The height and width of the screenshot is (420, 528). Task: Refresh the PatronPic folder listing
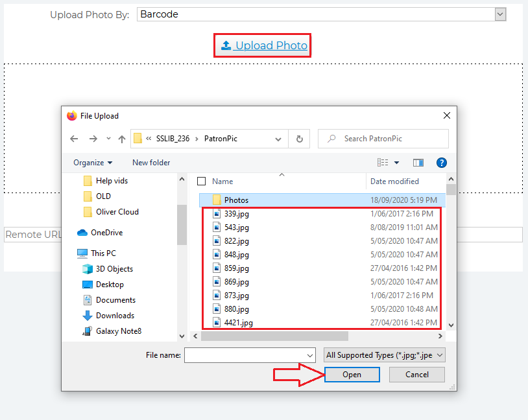coord(299,139)
